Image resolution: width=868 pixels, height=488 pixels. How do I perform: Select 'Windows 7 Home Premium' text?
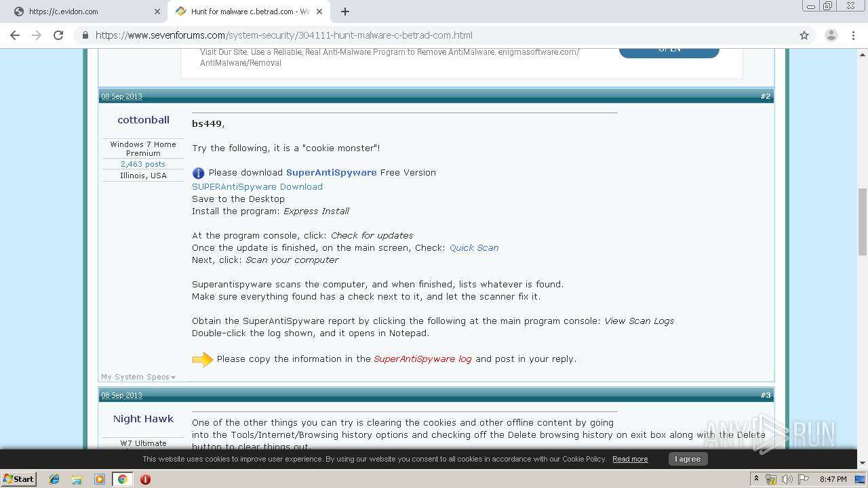pyautogui.click(x=143, y=149)
